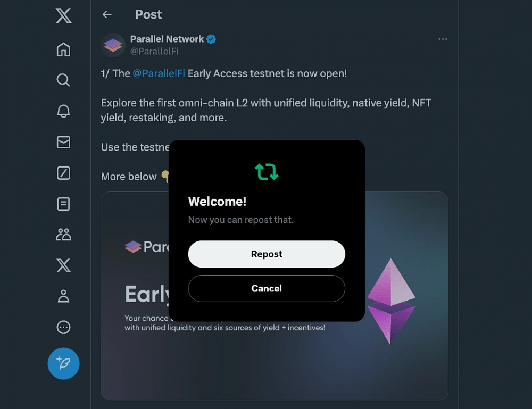Open Notifications bell icon
The image size is (532, 409).
pos(63,111)
